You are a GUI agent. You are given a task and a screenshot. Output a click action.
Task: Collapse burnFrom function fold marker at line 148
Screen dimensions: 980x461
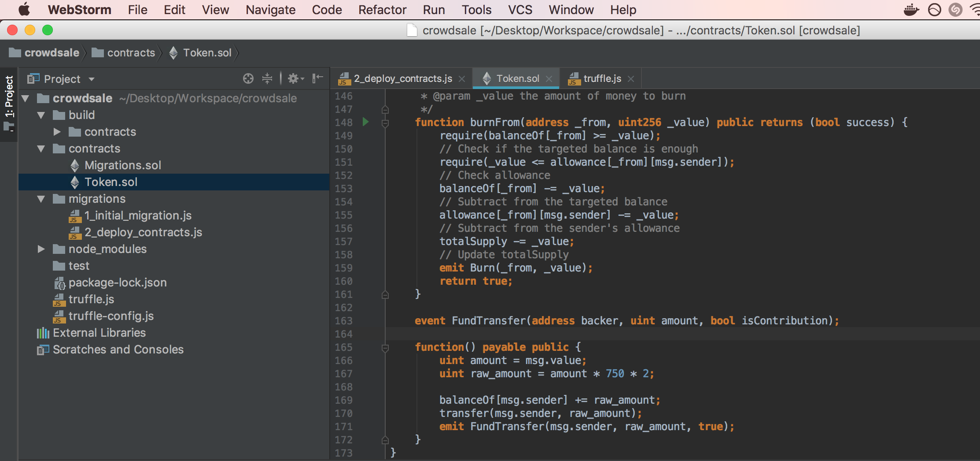coord(385,123)
